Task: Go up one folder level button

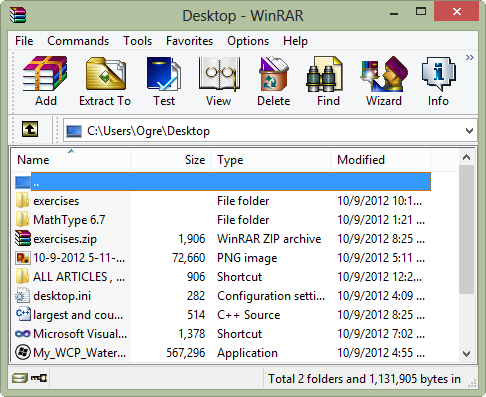Action: click(30, 129)
